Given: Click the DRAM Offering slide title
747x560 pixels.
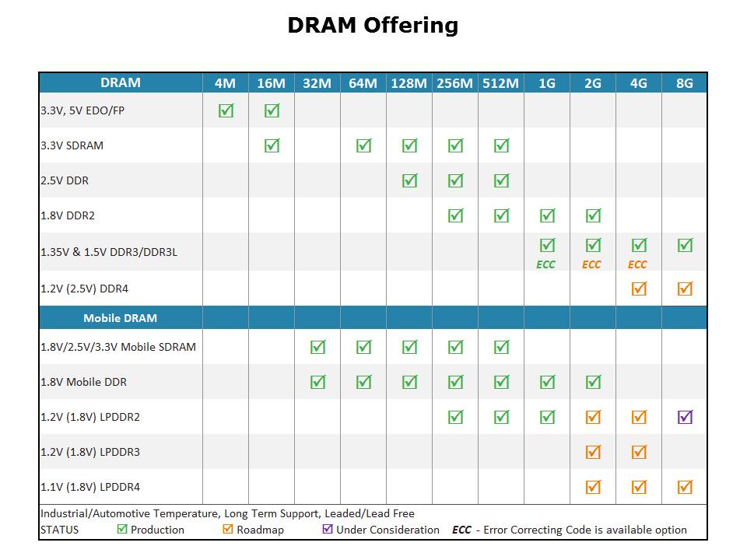Looking at the screenshot, I should 373,26.
